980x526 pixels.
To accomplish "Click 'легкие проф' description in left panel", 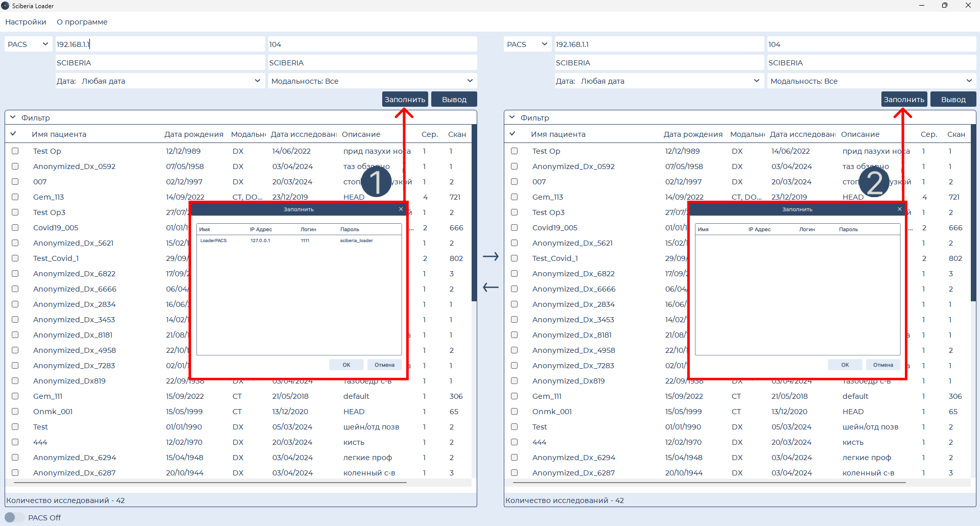I will (367, 458).
